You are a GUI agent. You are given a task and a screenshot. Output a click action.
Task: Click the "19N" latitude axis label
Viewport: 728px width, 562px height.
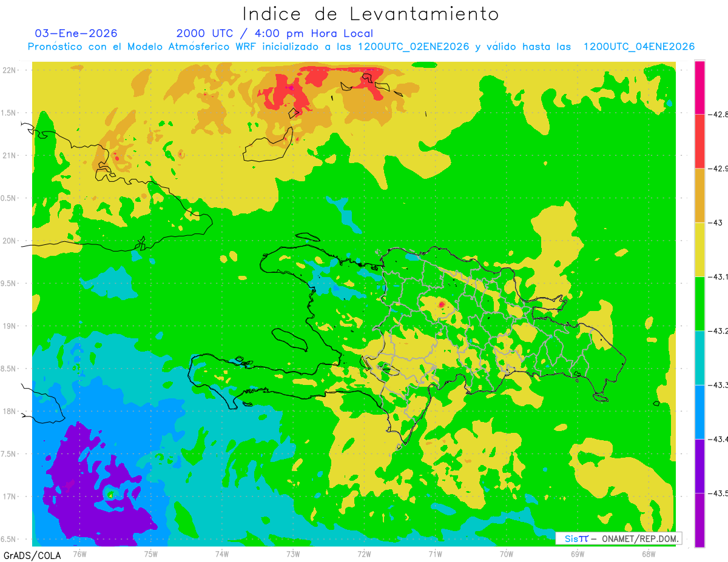tap(9, 326)
